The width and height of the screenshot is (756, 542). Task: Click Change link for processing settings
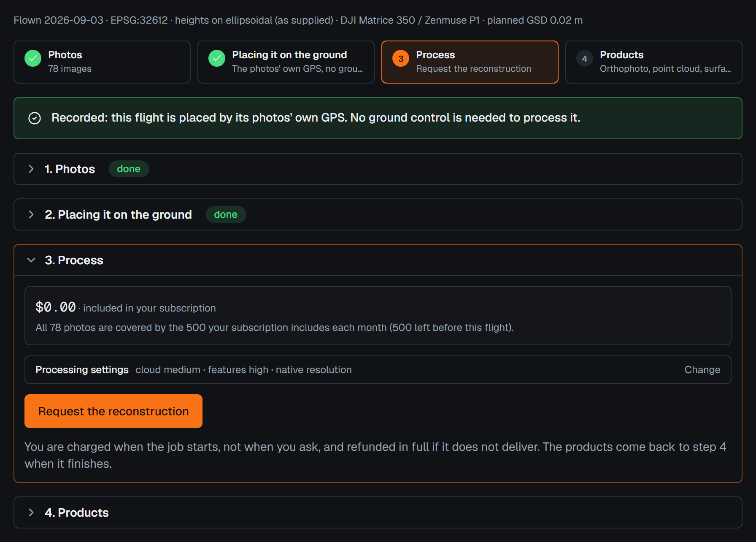tap(702, 370)
